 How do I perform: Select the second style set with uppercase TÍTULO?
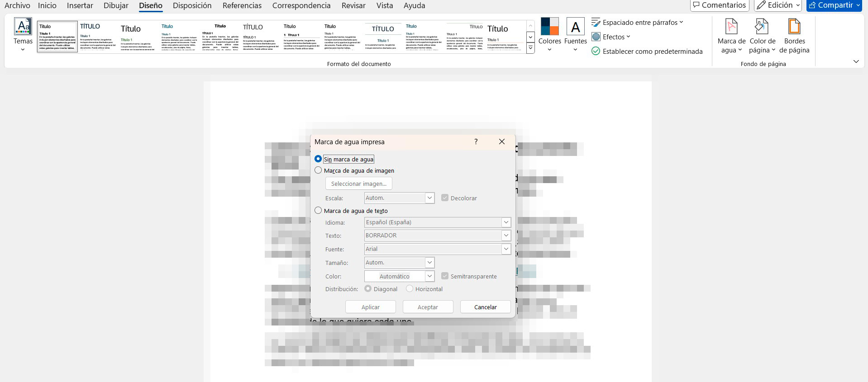[98, 36]
